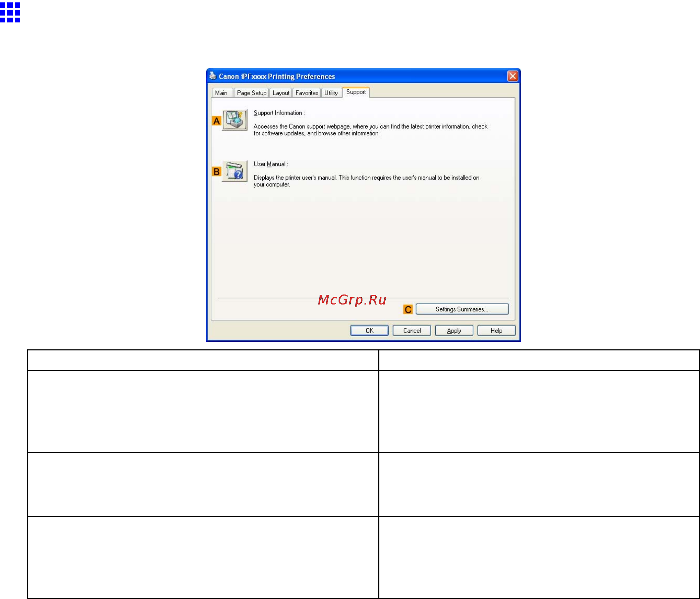Switch to the Page Setup tab
The height and width of the screenshot is (599, 700).
click(252, 93)
